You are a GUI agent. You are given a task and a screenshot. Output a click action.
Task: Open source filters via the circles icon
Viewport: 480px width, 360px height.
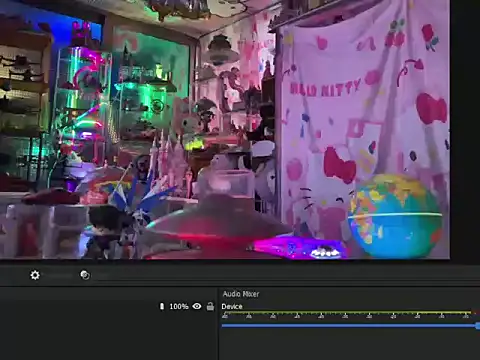click(85, 275)
